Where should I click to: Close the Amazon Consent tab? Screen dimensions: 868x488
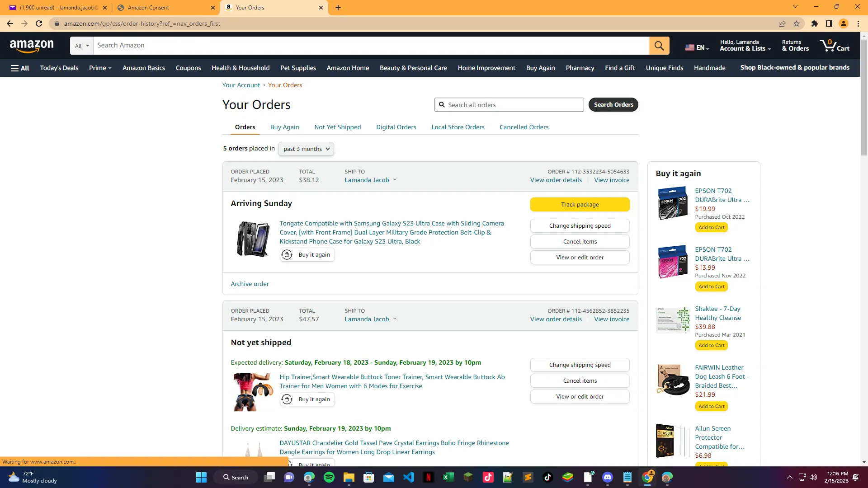point(213,8)
